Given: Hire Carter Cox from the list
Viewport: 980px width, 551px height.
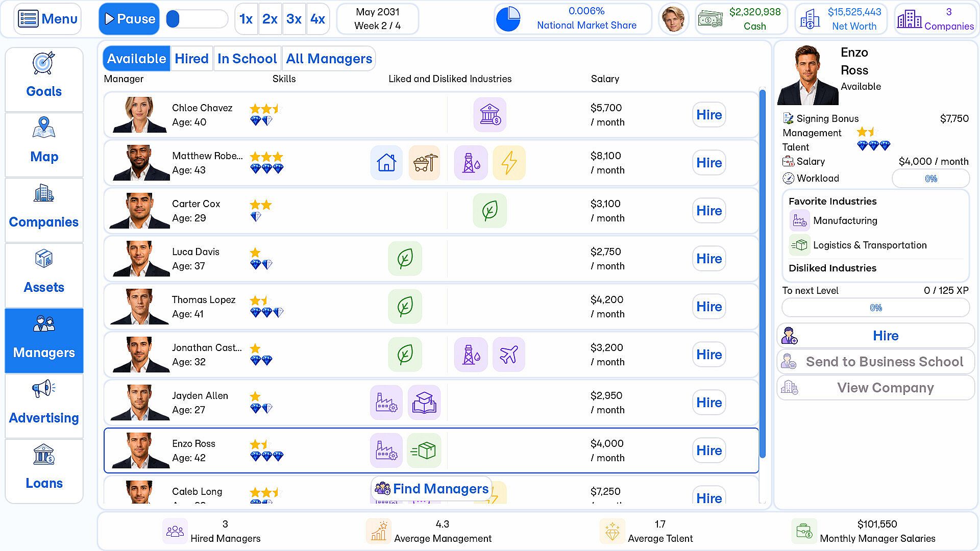Looking at the screenshot, I should [x=709, y=211].
